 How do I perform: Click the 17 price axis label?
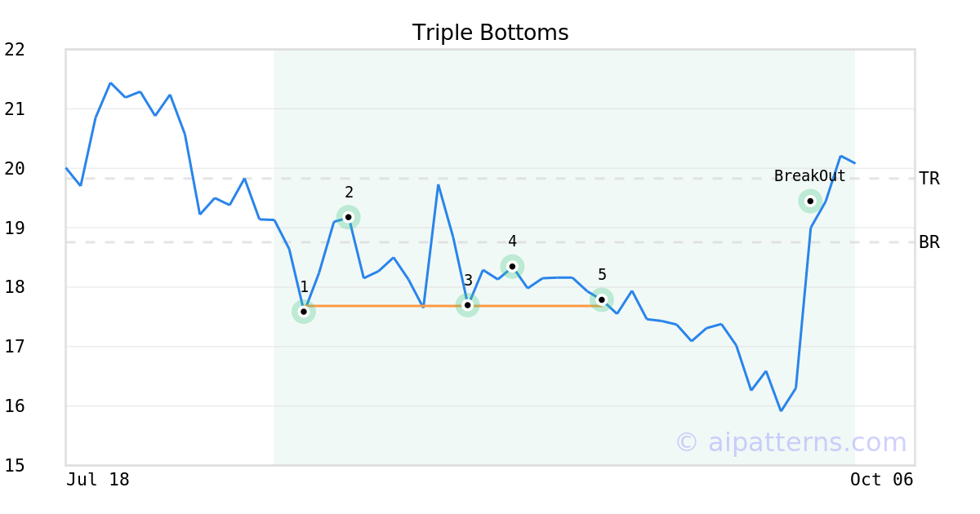click(x=15, y=347)
